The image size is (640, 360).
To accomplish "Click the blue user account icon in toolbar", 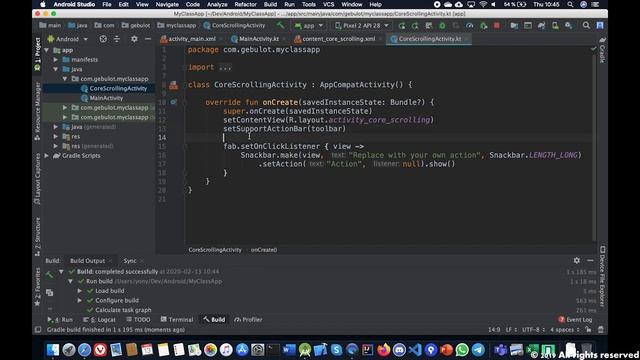I will click(600, 26).
